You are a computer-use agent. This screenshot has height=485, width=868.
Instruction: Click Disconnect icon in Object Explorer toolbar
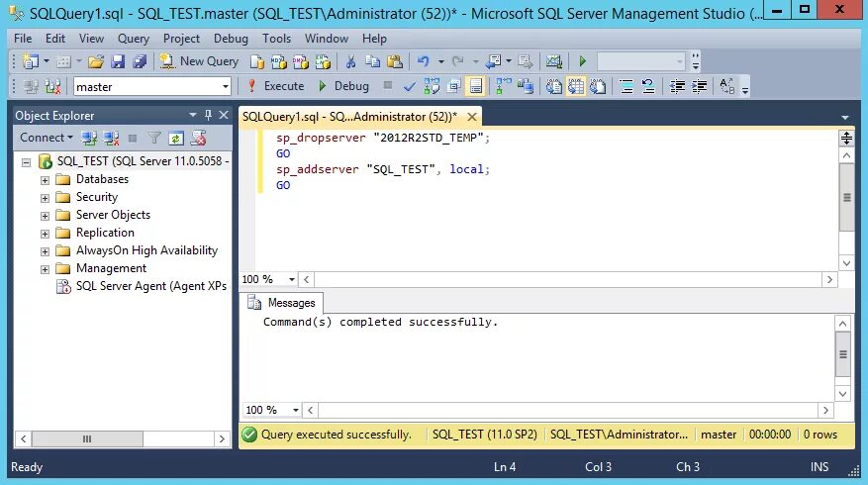pos(111,138)
